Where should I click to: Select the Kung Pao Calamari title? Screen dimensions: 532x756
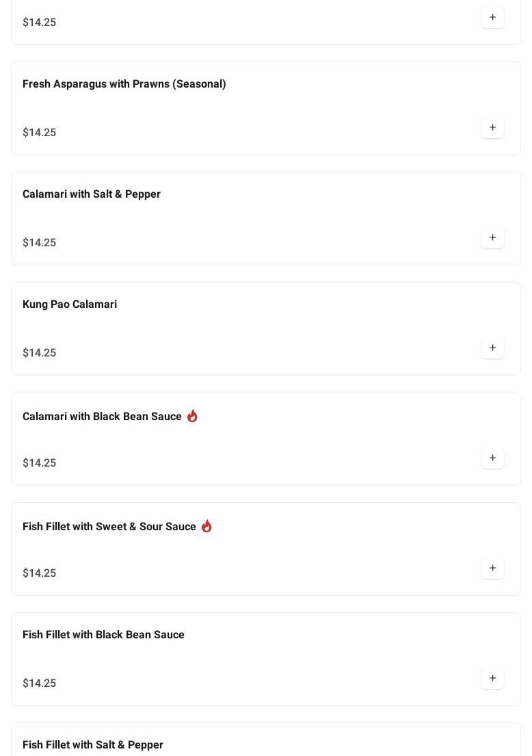click(70, 304)
